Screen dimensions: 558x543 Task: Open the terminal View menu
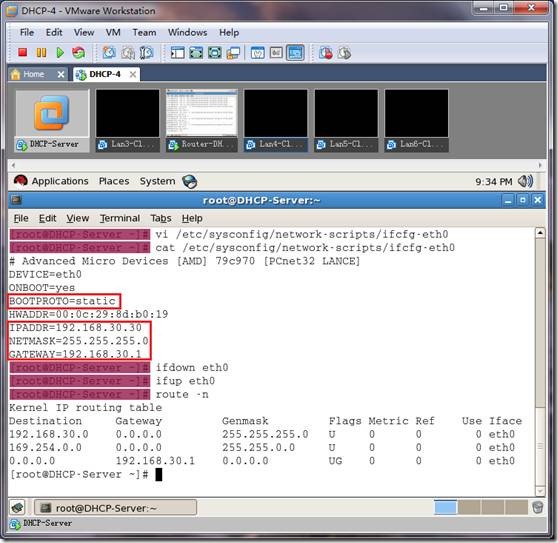click(78, 218)
